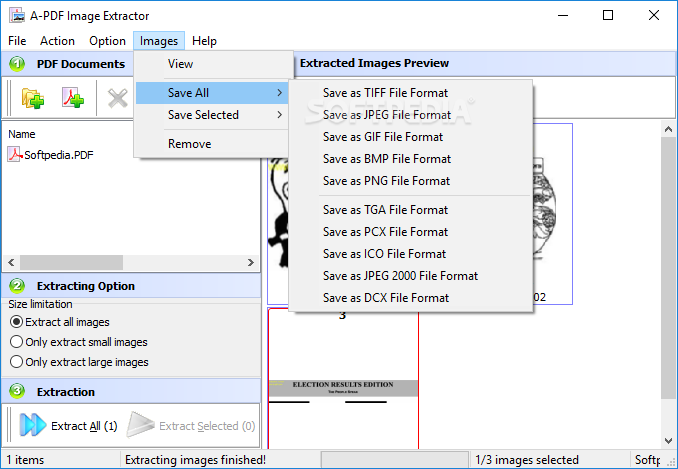
Task: Choose Save as JPEG 2000 File Format
Action: point(410,276)
